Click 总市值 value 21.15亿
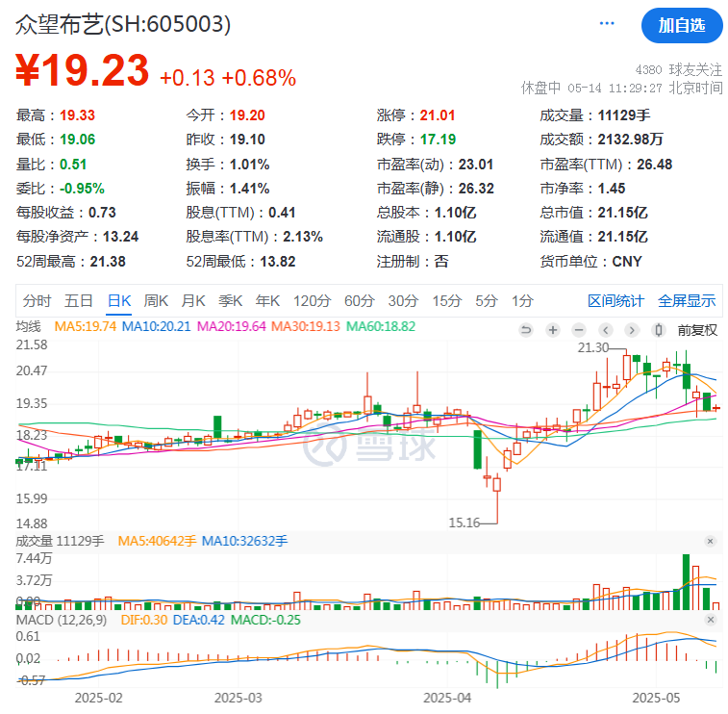This screenshot has width=728, height=714. click(x=622, y=213)
